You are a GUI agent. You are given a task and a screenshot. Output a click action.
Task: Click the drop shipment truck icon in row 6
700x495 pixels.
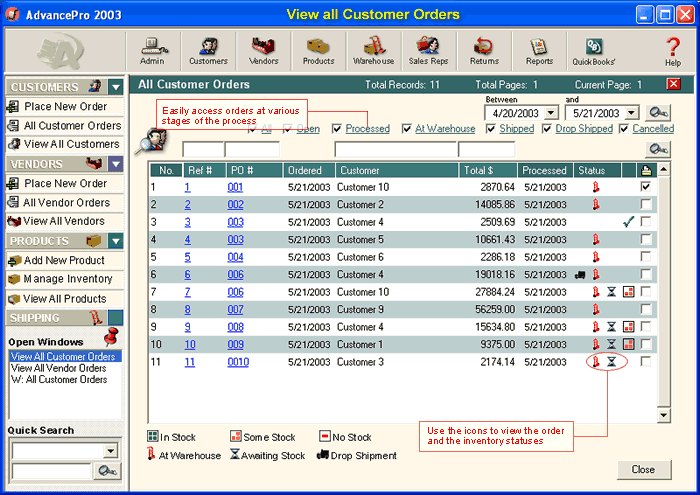pos(580,275)
